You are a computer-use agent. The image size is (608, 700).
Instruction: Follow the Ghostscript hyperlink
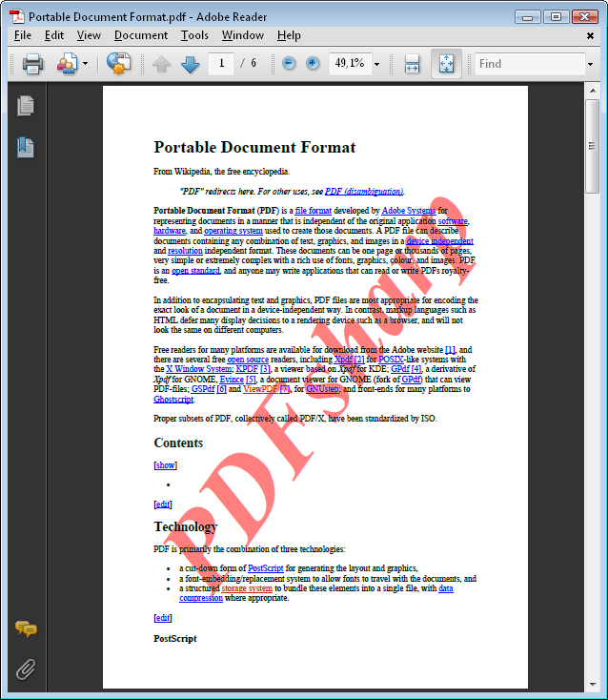173,399
